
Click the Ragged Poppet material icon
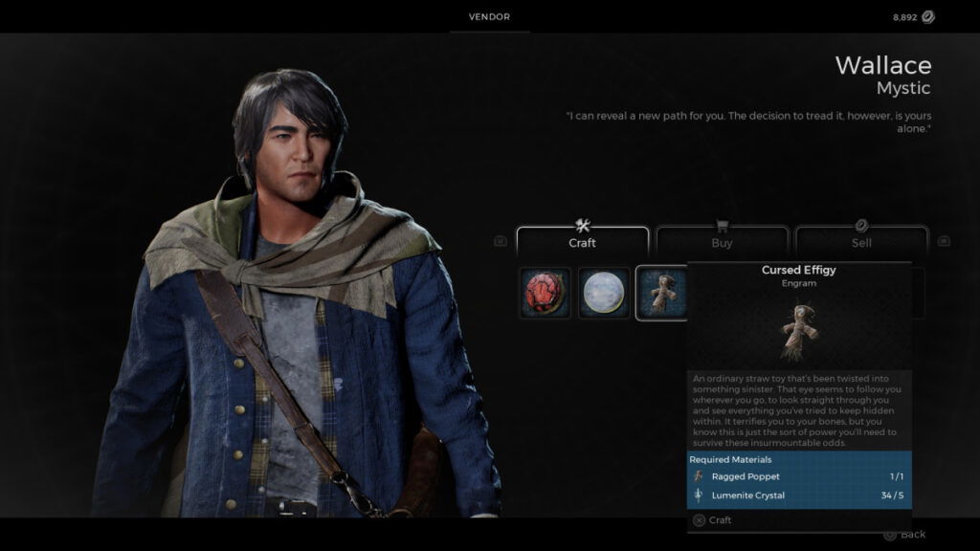(700, 476)
